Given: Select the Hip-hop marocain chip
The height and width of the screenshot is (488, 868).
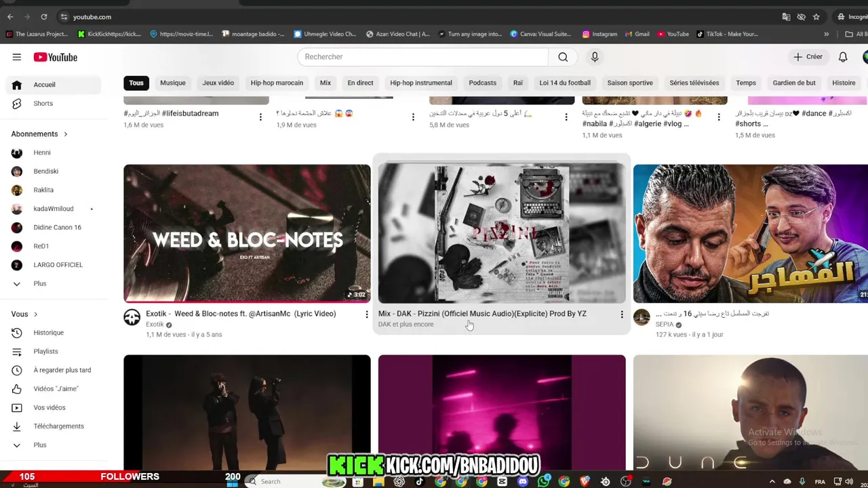Looking at the screenshot, I should [277, 83].
